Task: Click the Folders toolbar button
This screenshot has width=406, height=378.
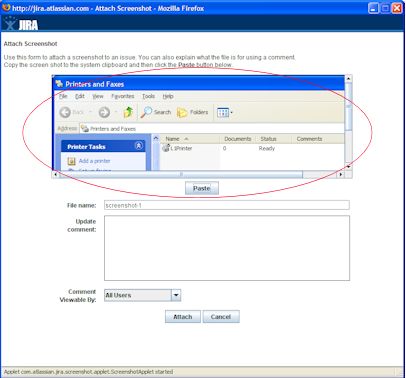Action: 192,112
